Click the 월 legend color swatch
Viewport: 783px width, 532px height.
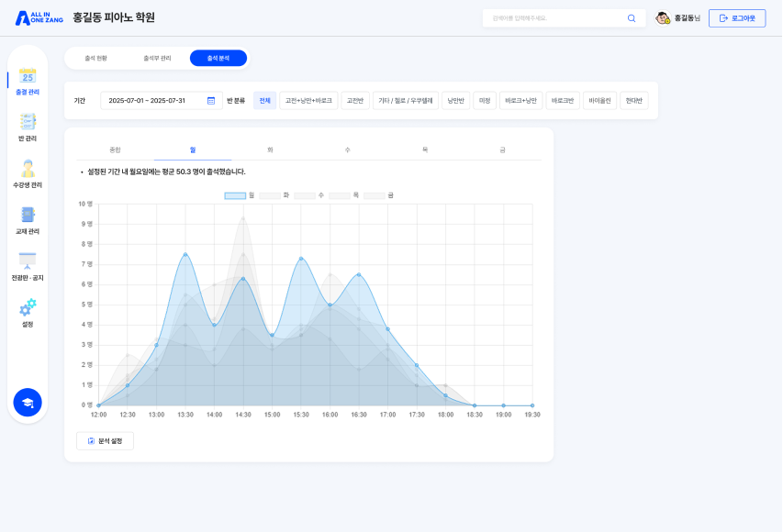point(235,195)
